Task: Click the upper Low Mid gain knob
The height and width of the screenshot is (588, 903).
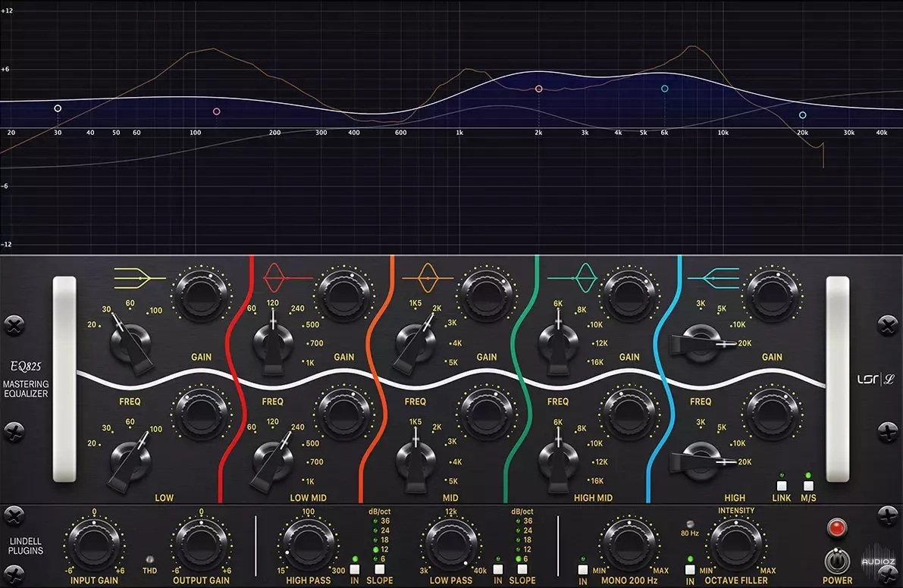Action: [343, 296]
